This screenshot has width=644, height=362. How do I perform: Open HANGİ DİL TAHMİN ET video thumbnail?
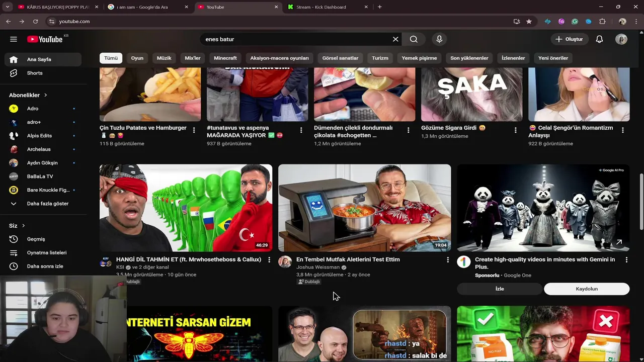click(186, 208)
